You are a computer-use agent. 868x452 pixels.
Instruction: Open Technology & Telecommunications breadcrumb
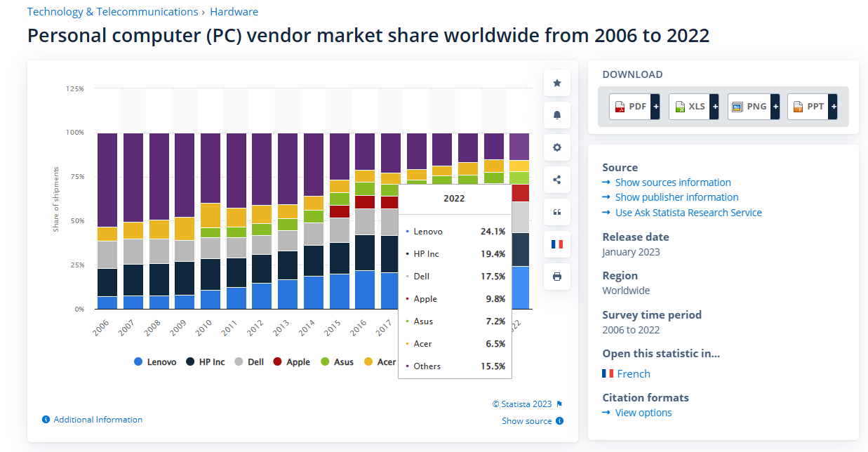click(112, 12)
